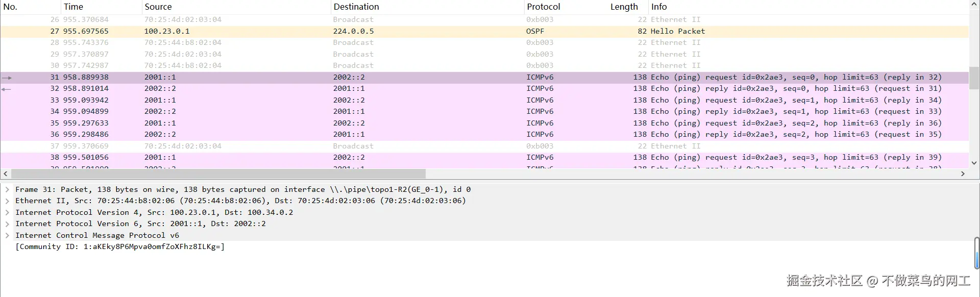Viewport: 980px width, 297px height.
Task: Click ICMPv6 protocol cell of packet 31
Action: (540, 77)
